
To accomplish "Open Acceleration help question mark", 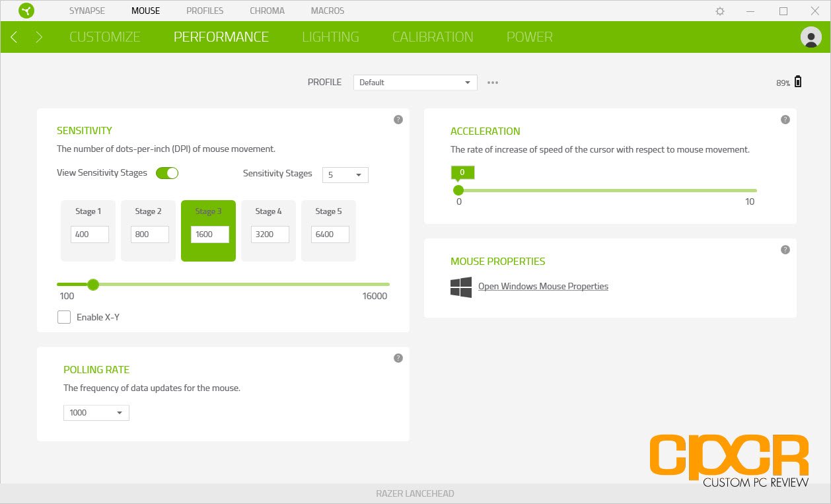I will point(785,120).
